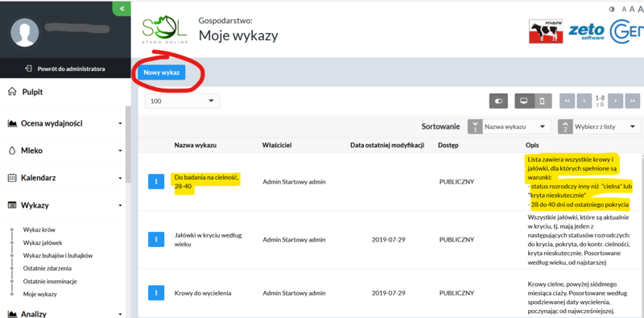Click the sidebar vertical scrollbar
This screenshot has height=318, width=644.
(128, 144)
